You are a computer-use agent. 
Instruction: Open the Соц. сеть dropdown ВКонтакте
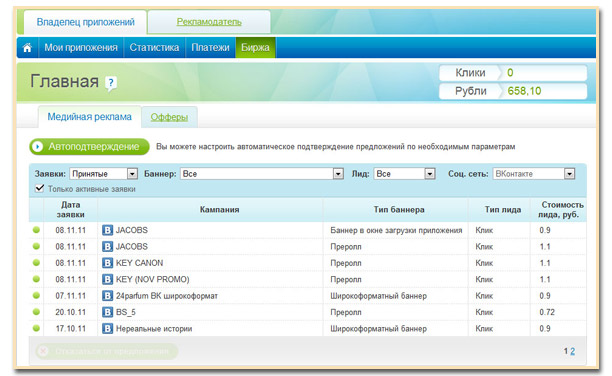(534, 174)
